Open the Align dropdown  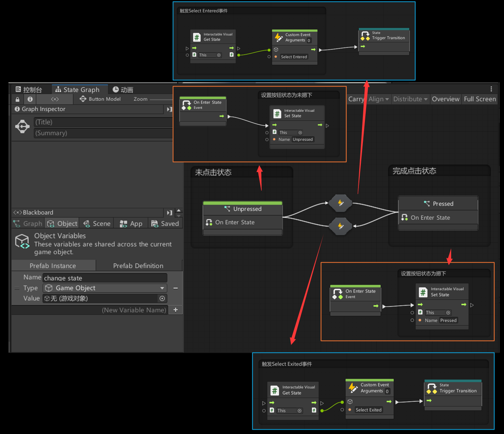pos(378,99)
